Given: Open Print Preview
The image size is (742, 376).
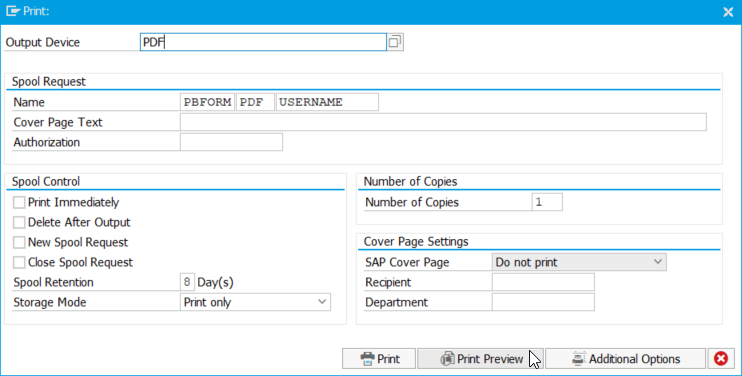Looking at the screenshot, I should [480, 359].
